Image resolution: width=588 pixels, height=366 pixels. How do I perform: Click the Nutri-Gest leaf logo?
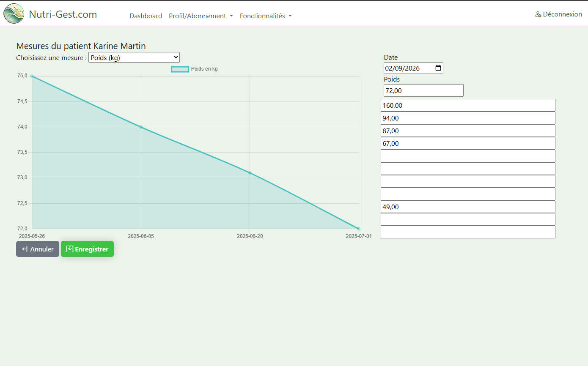click(14, 14)
